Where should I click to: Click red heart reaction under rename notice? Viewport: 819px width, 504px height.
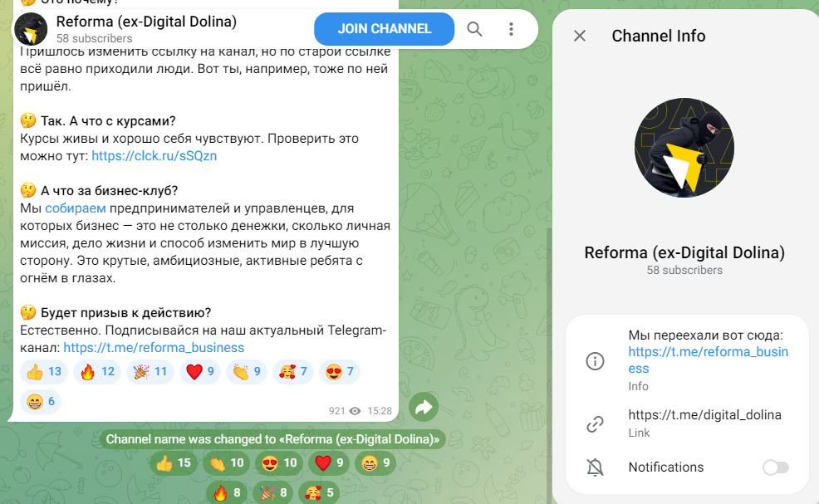329,463
